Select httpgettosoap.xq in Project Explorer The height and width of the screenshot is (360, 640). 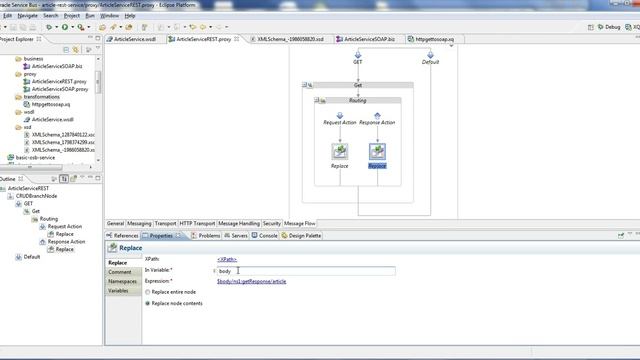[x=51, y=104]
